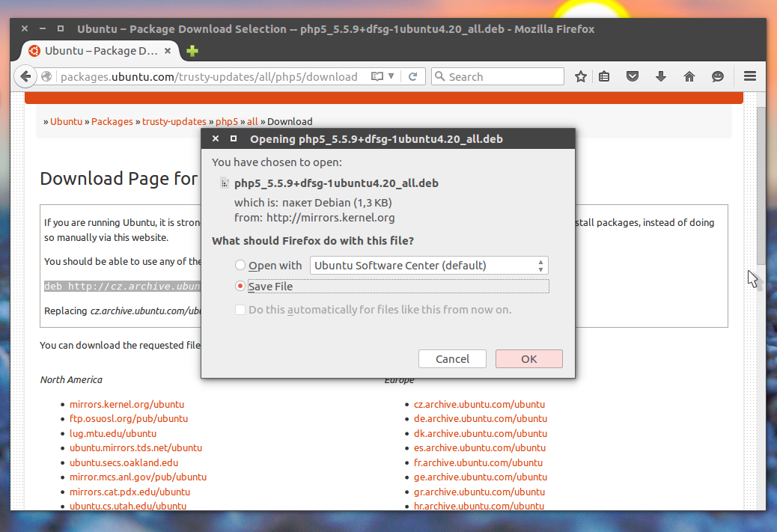
Task: Click the trusty-updates breadcrumb link
Action: [x=174, y=121]
